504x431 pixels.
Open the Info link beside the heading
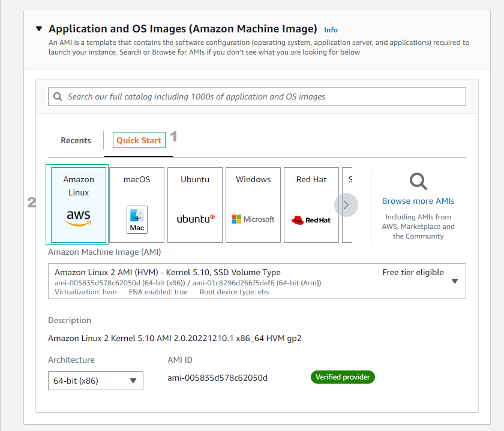331,30
